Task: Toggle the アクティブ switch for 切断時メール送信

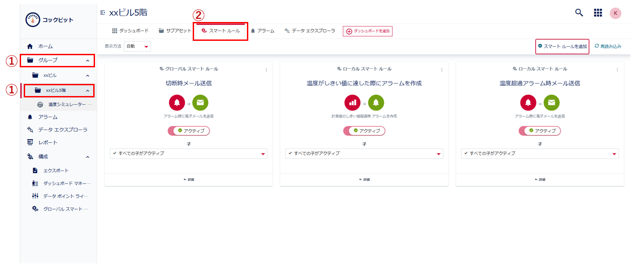Action: pos(189,131)
